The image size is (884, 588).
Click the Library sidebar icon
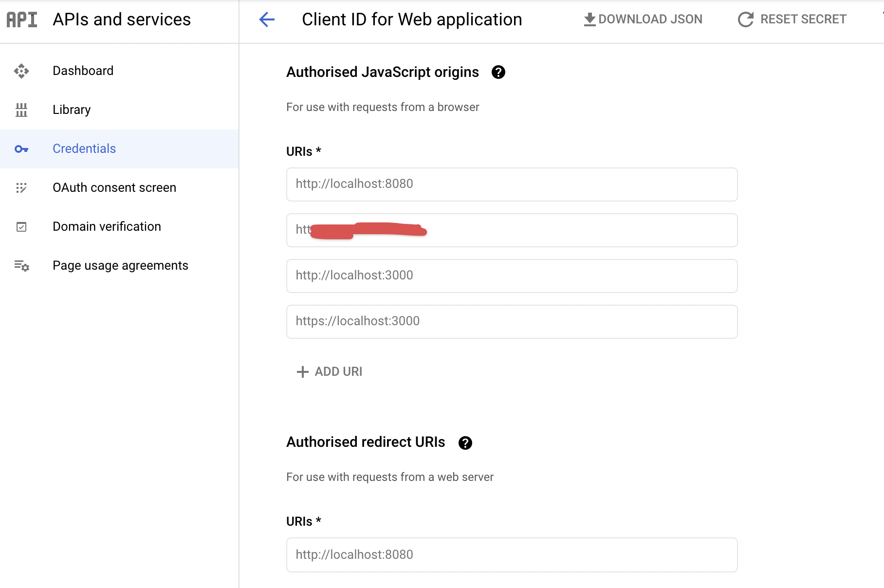21,110
